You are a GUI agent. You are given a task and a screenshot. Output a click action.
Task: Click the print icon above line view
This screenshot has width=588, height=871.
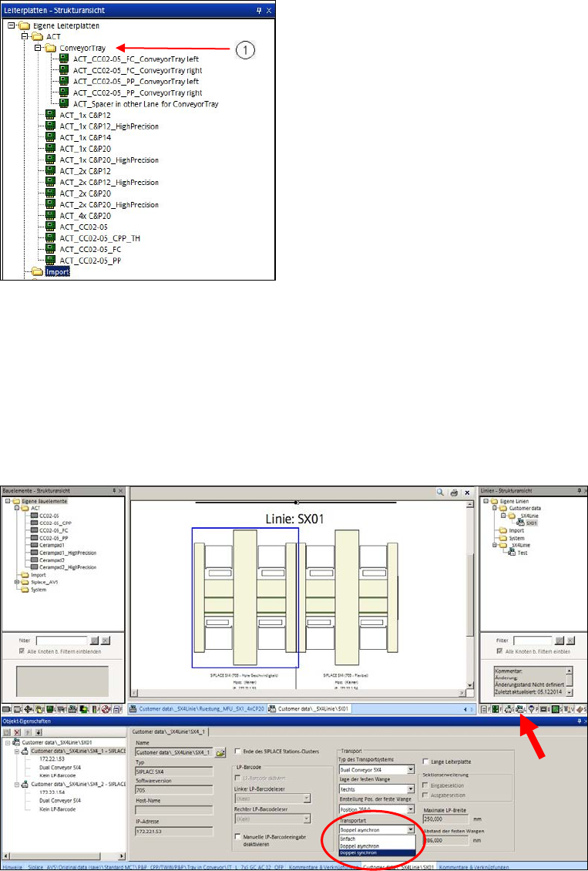453,492
